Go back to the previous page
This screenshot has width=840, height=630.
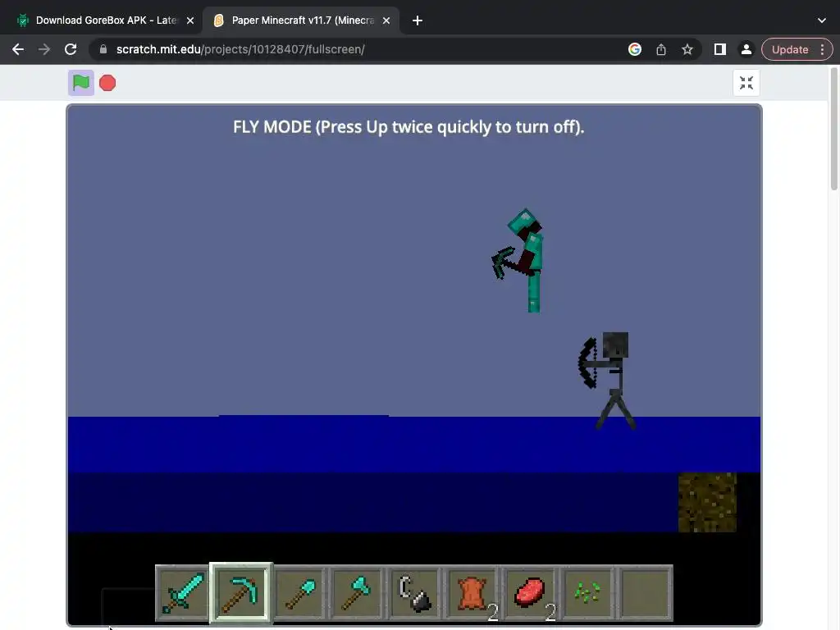pos(18,49)
